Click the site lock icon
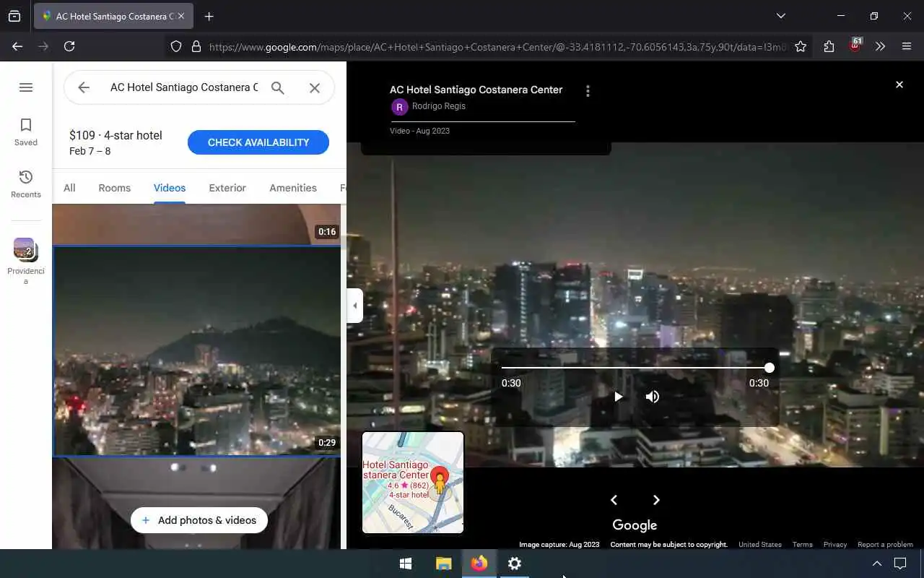924x578 pixels. pos(196,46)
